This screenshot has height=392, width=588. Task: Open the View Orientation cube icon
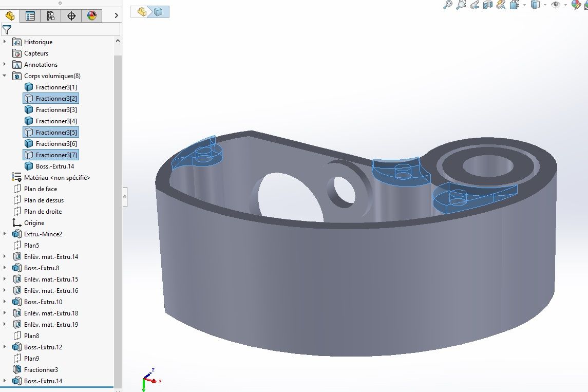click(515, 5)
